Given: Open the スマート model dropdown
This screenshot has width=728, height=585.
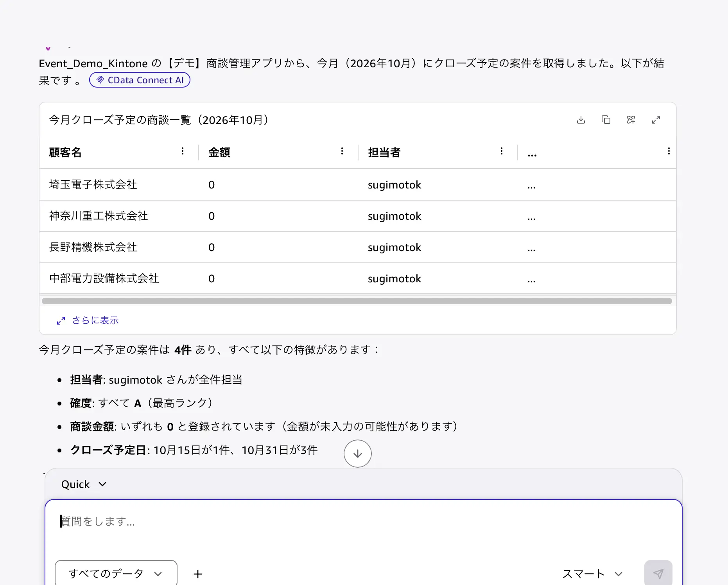Looking at the screenshot, I should [x=592, y=574].
